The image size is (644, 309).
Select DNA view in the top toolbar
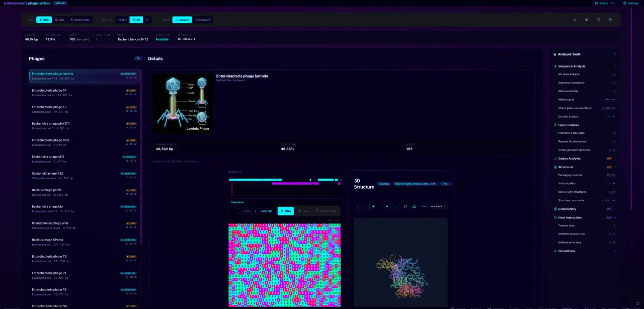44,20
